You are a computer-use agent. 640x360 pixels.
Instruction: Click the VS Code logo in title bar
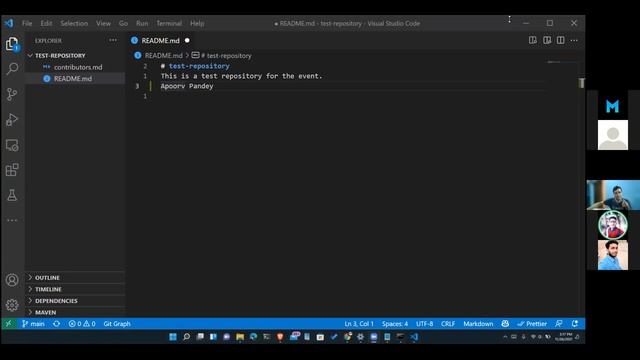(9, 23)
